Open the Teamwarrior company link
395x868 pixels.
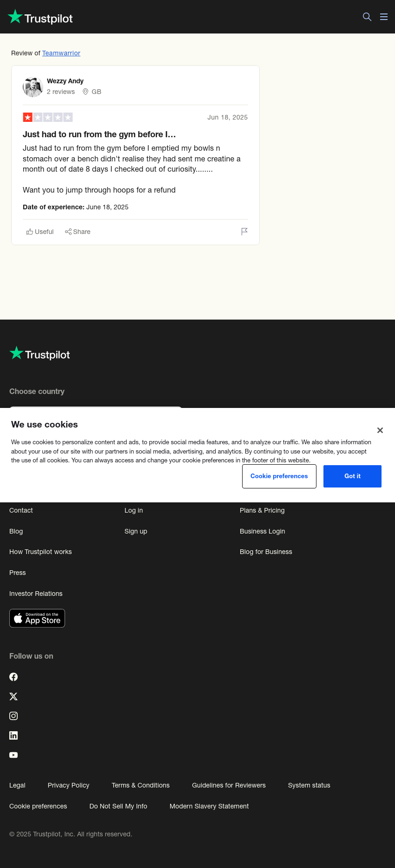pos(61,53)
